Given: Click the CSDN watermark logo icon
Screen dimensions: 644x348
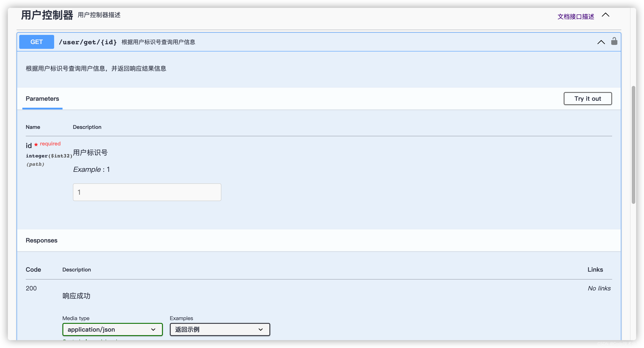Looking at the screenshot, I should click(600, 343).
